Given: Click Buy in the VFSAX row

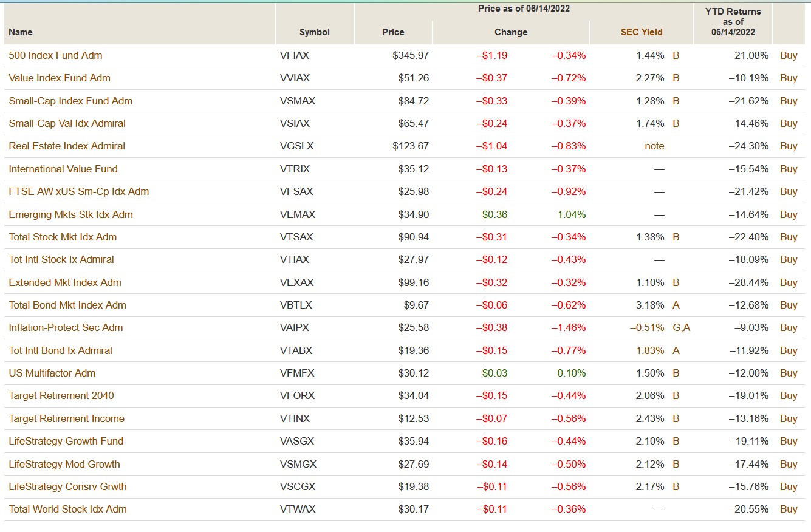Looking at the screenshot, I should pos(789,191).
